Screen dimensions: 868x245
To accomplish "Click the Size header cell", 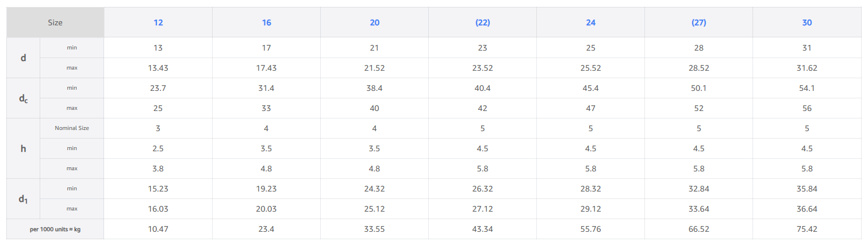I will pyautogui.click(x=55, y=22).
